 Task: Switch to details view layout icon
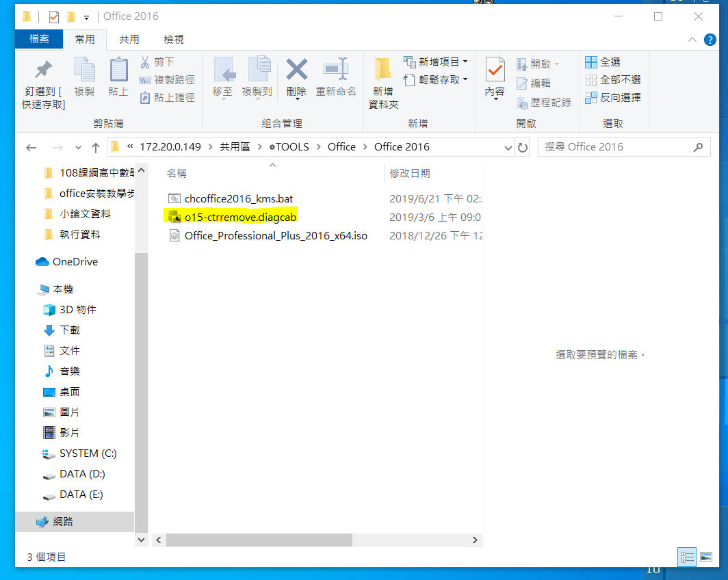687,557
